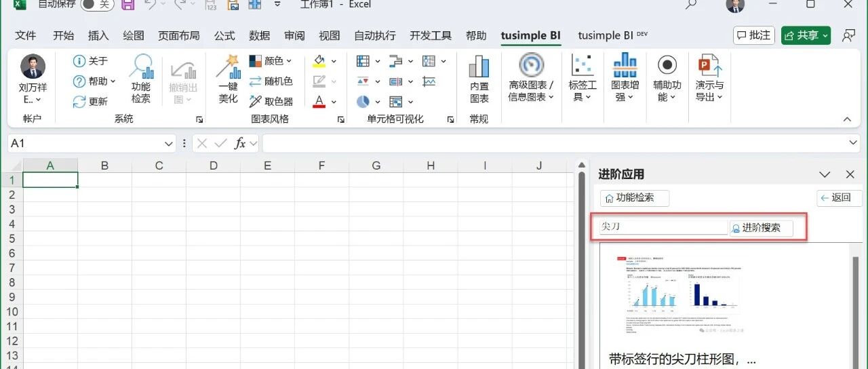
Task: Open the 进阶应用 pane options chevron
Action: tap(825, 175)
